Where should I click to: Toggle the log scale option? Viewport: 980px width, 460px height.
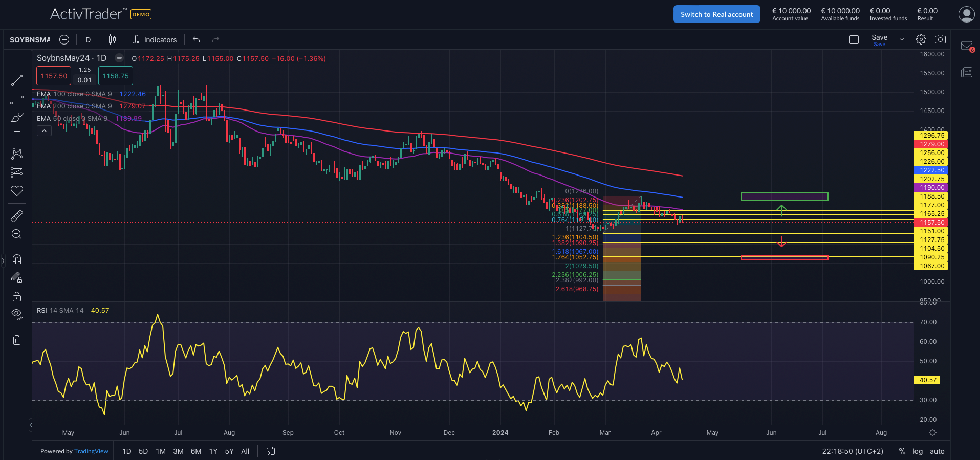918,451
